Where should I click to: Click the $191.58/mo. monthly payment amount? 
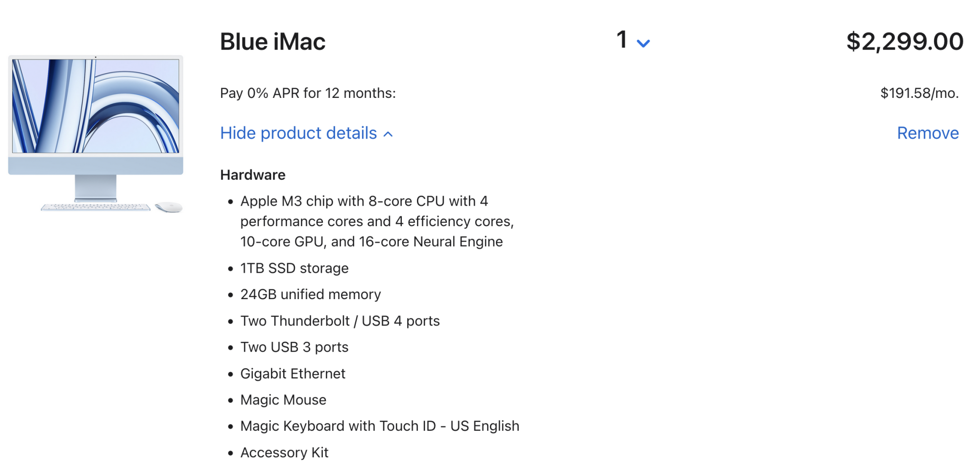(x=919, y=93)
